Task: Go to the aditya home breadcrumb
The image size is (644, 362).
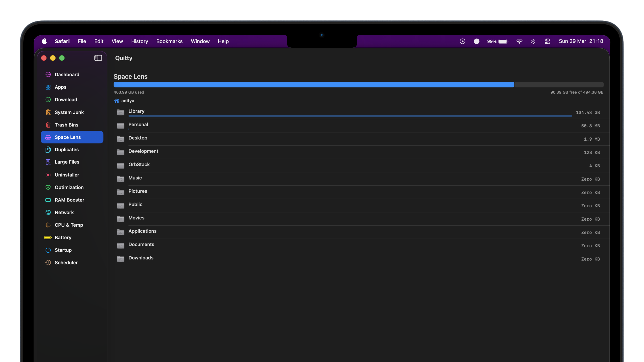Action: pyautogui.click(x=127, y=101)
